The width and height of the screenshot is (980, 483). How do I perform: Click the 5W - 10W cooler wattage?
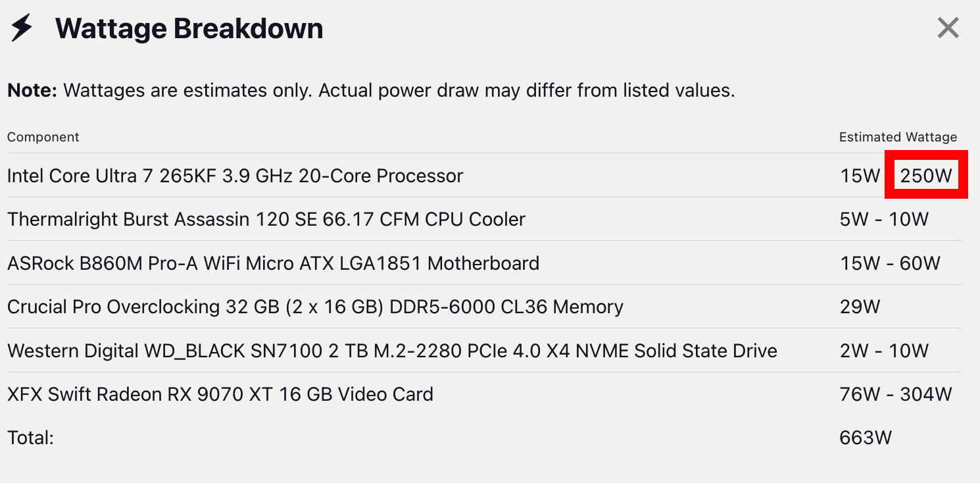(x=884, y=219)
